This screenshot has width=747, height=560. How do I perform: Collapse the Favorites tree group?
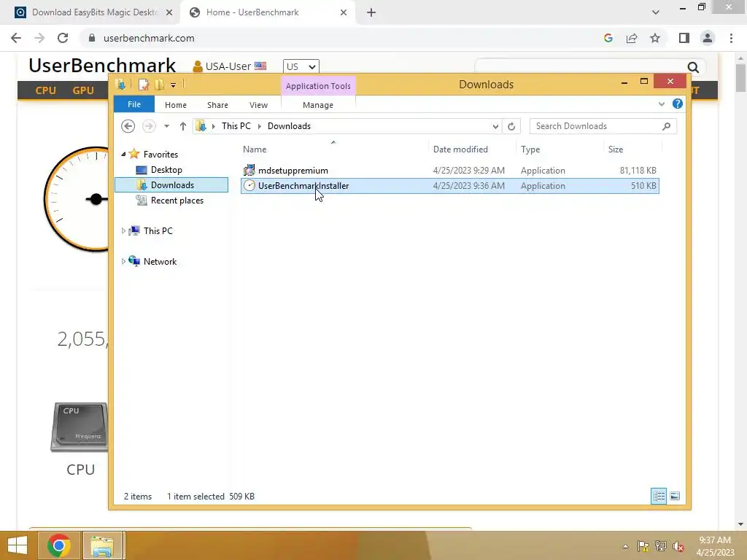coord(123,154)
